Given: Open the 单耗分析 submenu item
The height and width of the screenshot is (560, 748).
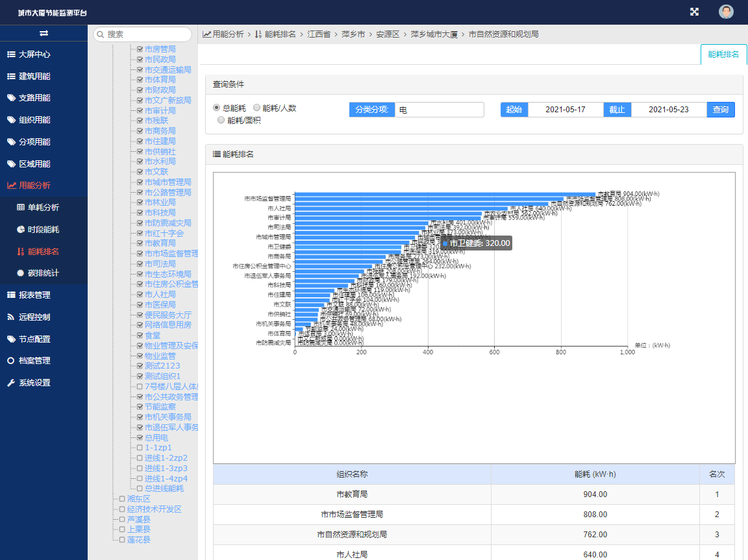Looking at the screenshot, I should point(43,208).
